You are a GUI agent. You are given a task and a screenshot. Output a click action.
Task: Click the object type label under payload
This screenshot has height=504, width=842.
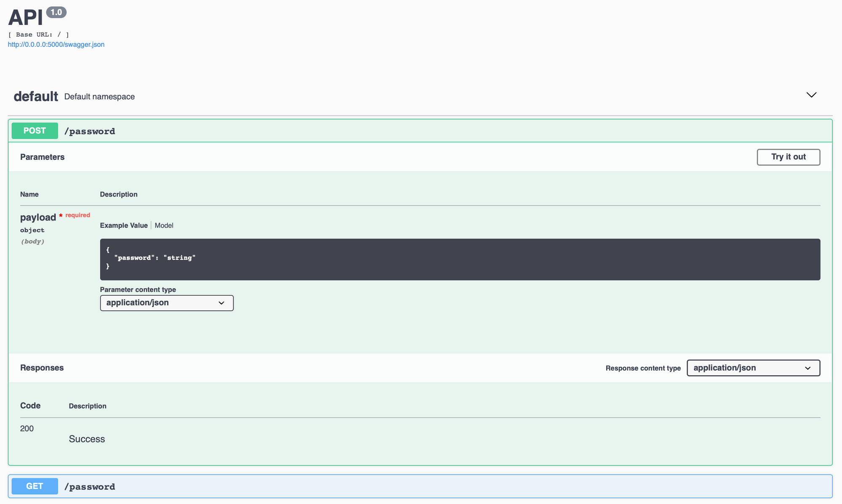[x=32, y=230]
